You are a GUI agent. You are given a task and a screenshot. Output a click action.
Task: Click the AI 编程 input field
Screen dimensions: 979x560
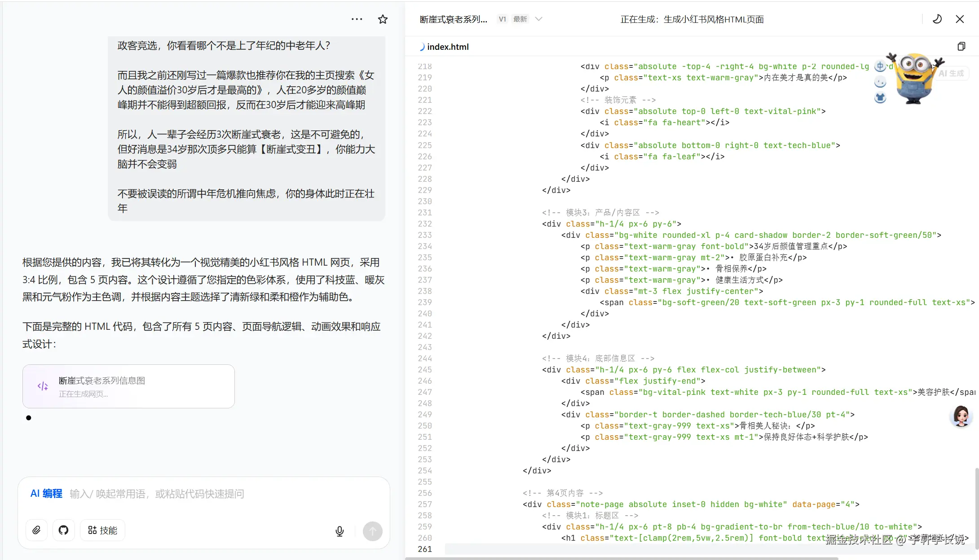click(202, 494)
